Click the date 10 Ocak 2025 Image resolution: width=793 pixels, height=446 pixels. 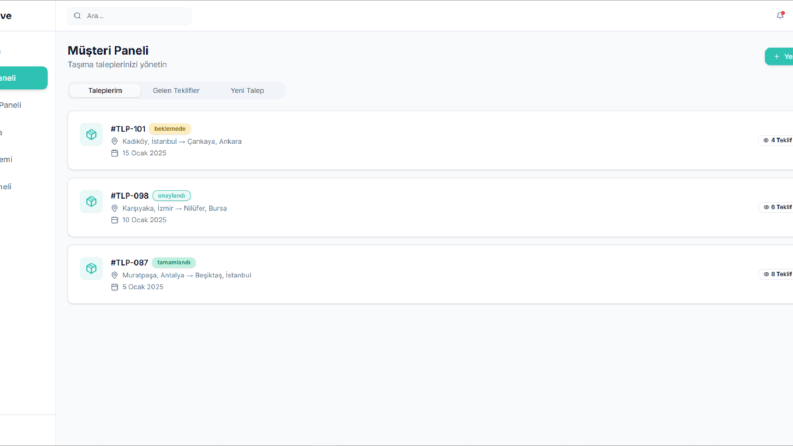[144, 220]
